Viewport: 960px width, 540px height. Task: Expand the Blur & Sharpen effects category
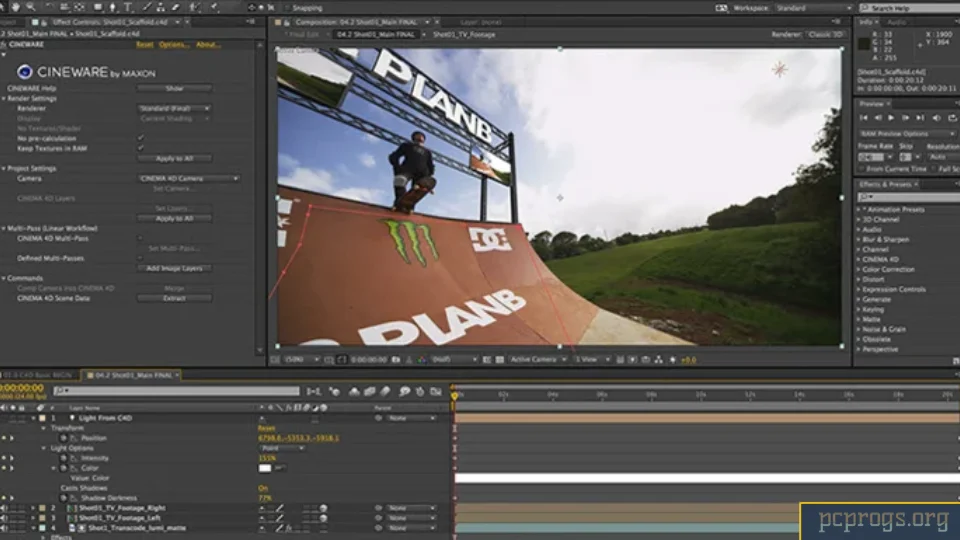point(858,239)
